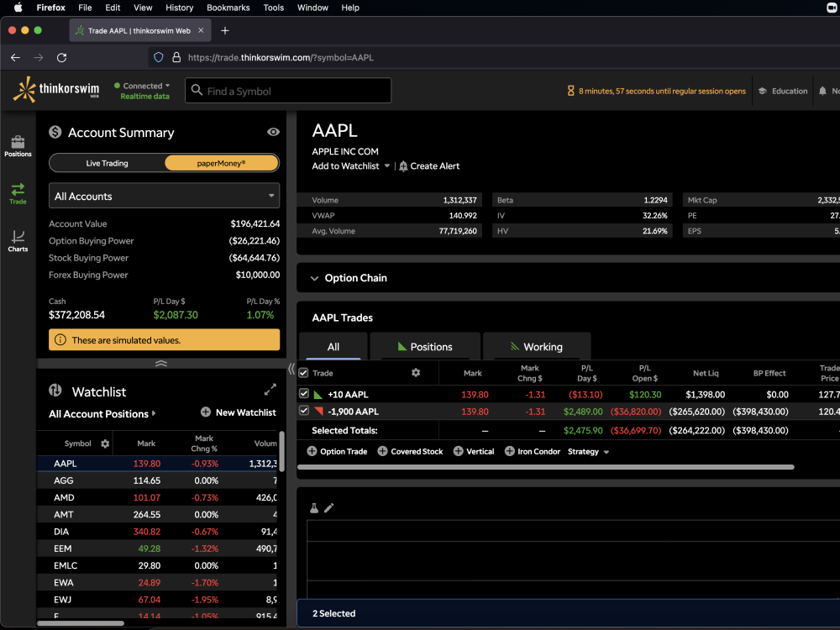Click the Create Alert bell icon

click(403, 166)
